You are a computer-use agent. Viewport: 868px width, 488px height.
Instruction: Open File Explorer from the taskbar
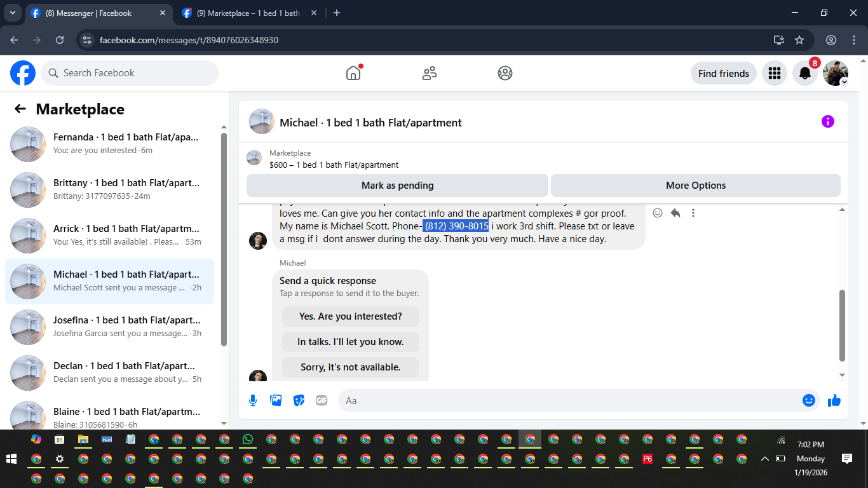(83, 439)
